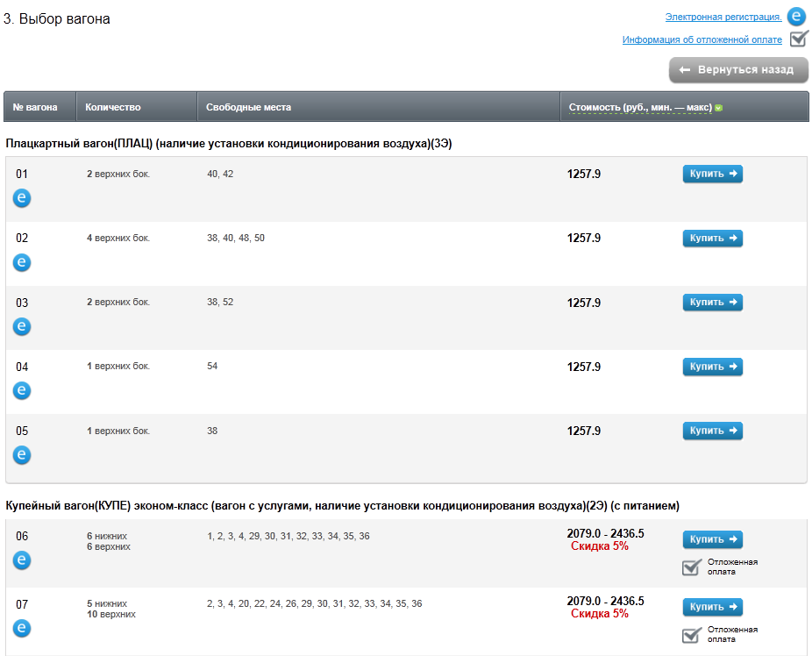Click deferred payment checkmark for wagon 06
This screenshot has width=812, height=656.
692,567
